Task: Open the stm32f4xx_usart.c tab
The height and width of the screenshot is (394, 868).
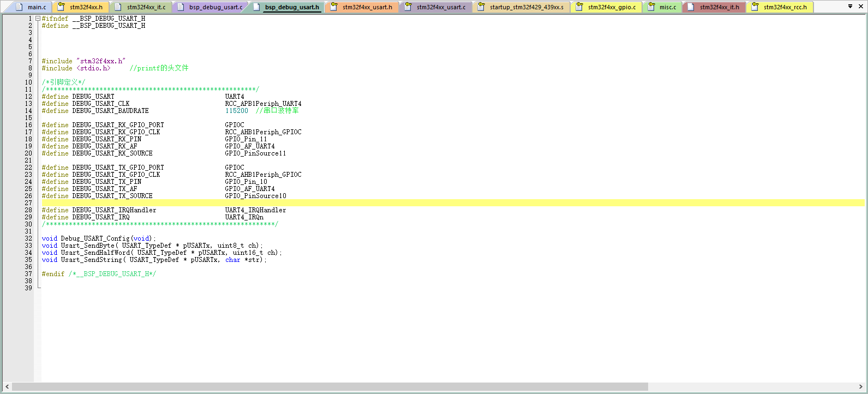Action: click(x=435, y=7)
